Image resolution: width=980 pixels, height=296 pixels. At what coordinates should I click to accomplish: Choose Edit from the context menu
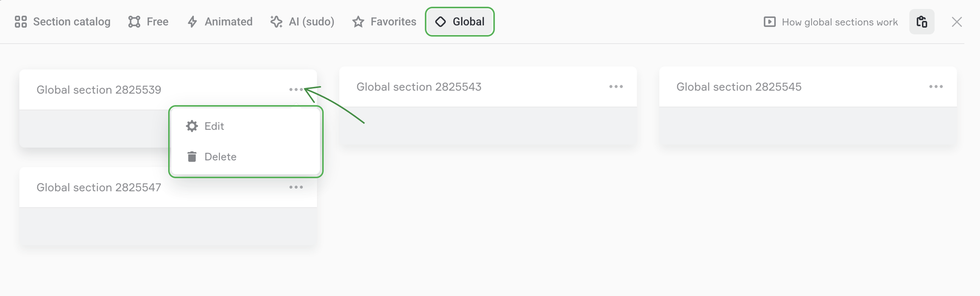(x=214, y=126)
